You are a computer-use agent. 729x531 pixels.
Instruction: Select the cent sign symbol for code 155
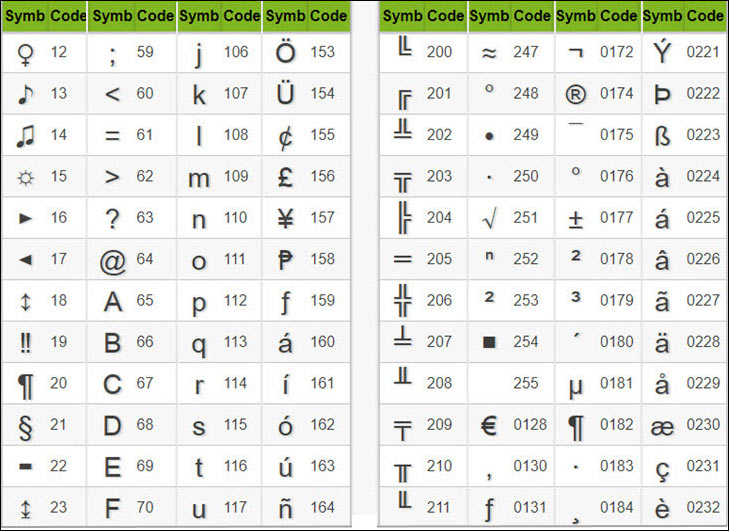click(285, 138)
